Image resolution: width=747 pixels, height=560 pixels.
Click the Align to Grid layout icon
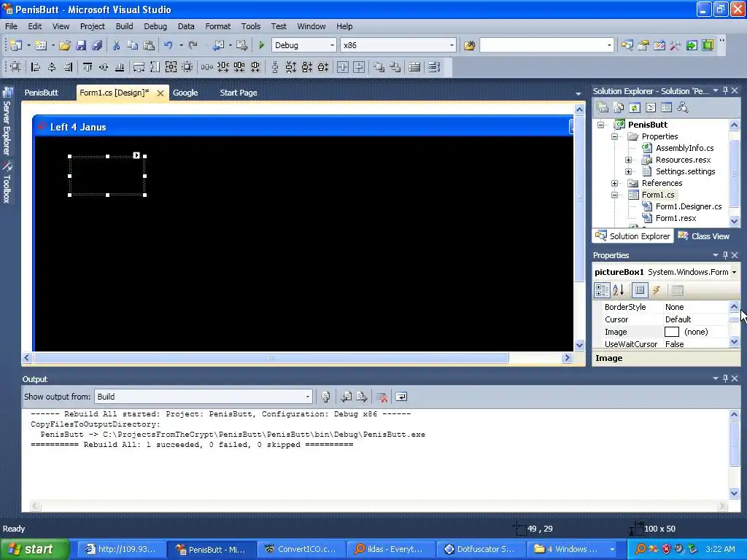[16, 67]
